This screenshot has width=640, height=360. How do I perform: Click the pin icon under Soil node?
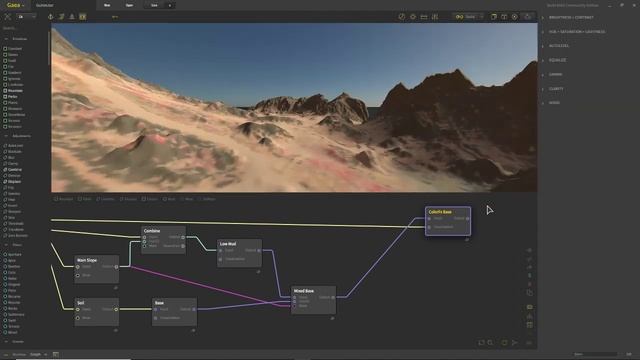[116, 330]
